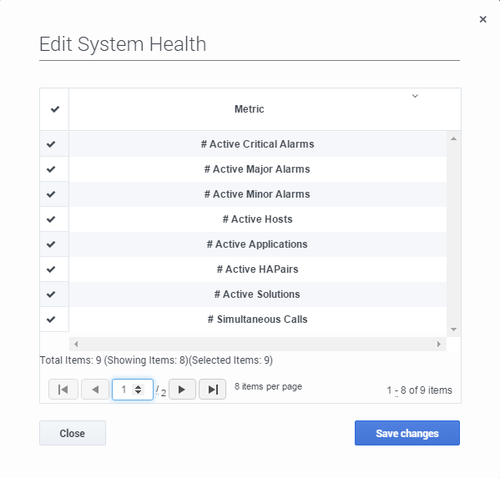Click the Save changes button
Screen dimensions: 500x478
(x=407, y=433)
